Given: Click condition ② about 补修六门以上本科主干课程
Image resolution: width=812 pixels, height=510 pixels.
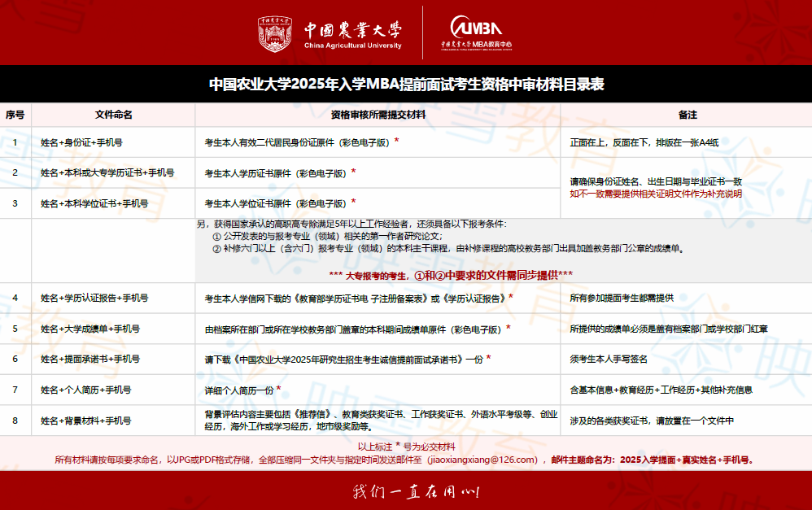Looking at the screenshot, I should click(449, 249).
